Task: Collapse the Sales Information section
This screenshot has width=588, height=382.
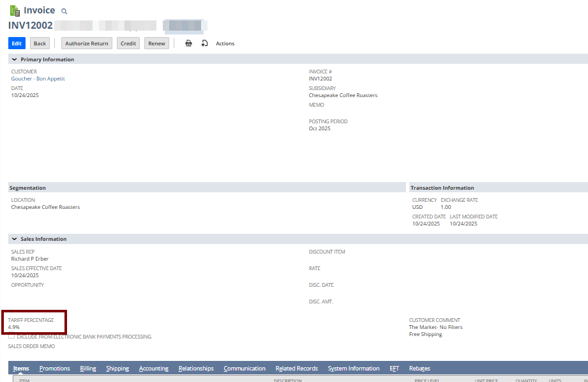Action: pos(14,239)
